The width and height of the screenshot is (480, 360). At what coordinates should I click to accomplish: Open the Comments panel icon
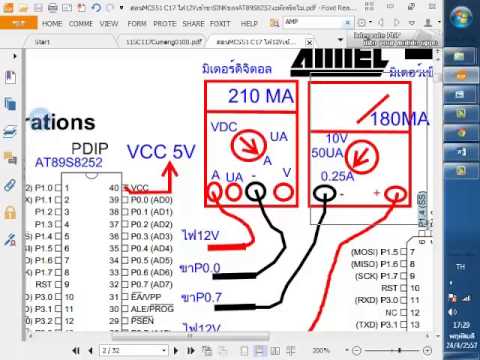click(10, 158)
